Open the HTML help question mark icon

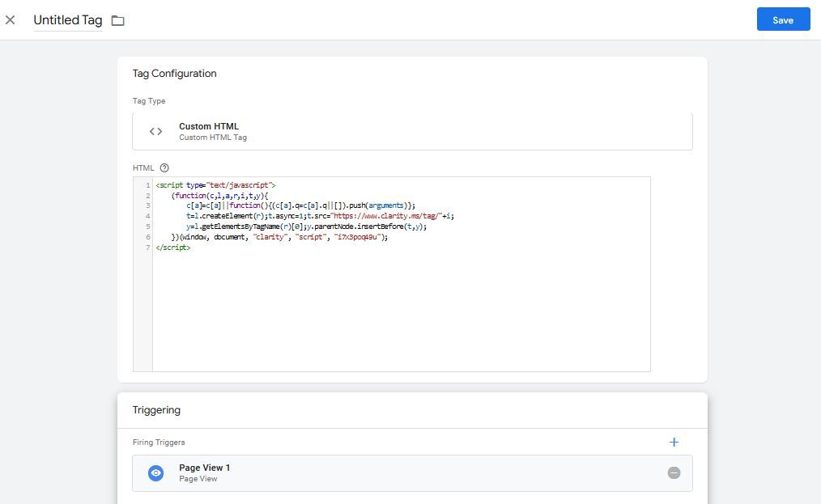[164, 168]
